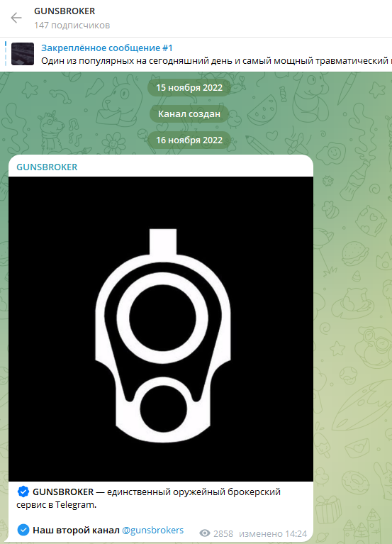
Task: Open the gun barrel logo image
Action: [x=161, y=329]
